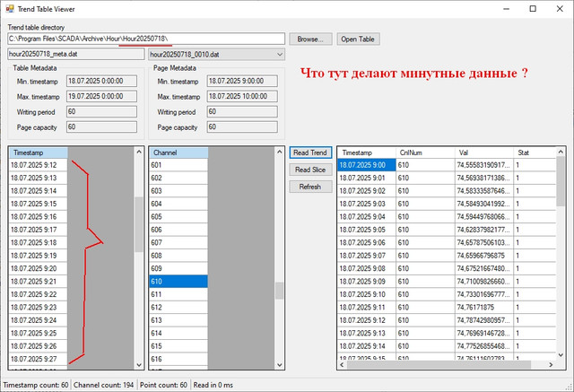Select timestamp row 18.07.2025 9:24 in left list
The height and width of the screenshot is (392, 574).
coord(39,320)
